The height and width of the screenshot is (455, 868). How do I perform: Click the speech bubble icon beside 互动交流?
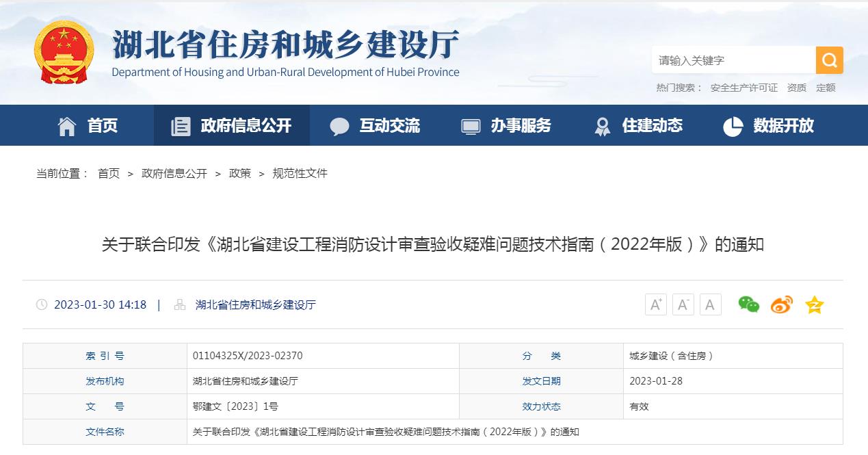click(340, 125)
